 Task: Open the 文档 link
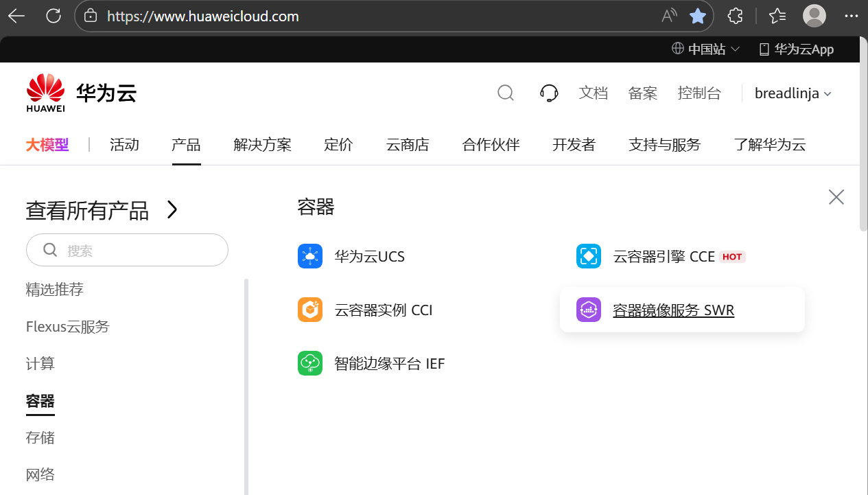(594, 93)
